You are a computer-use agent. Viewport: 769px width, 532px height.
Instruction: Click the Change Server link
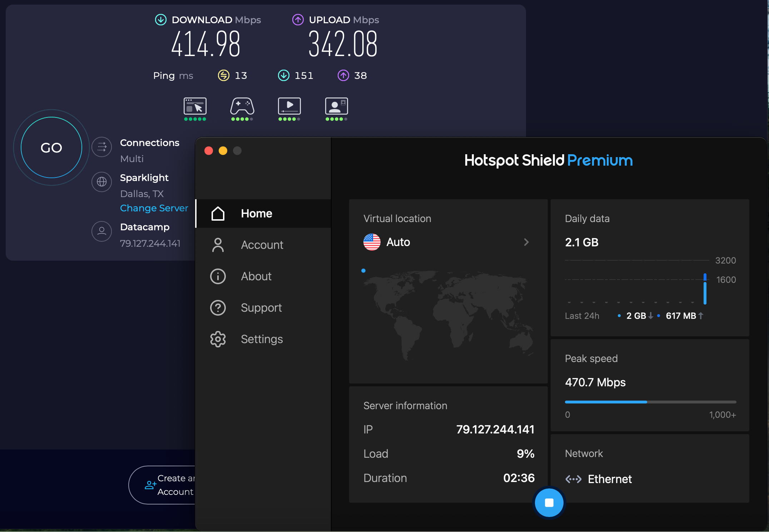click(154, 208)
